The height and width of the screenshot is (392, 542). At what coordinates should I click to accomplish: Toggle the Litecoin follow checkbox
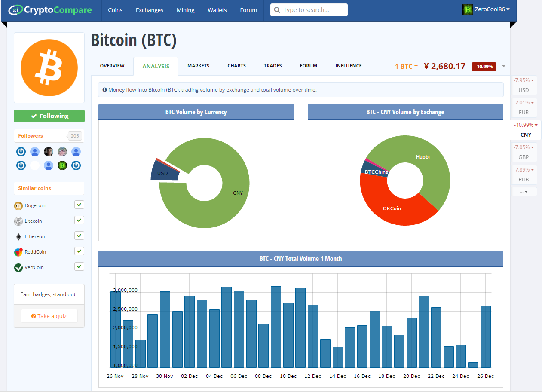pos(79,220)
